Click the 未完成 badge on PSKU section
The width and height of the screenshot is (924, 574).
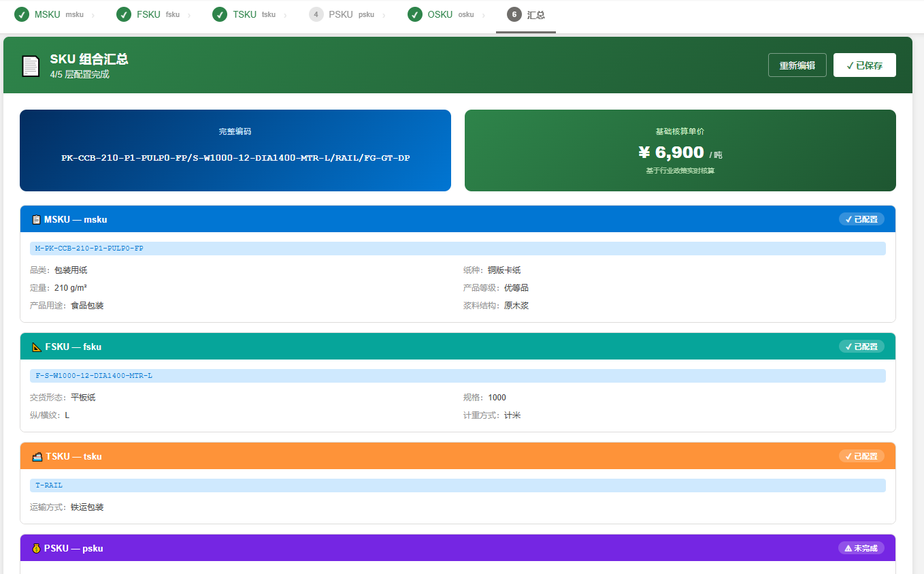point(861,548)
